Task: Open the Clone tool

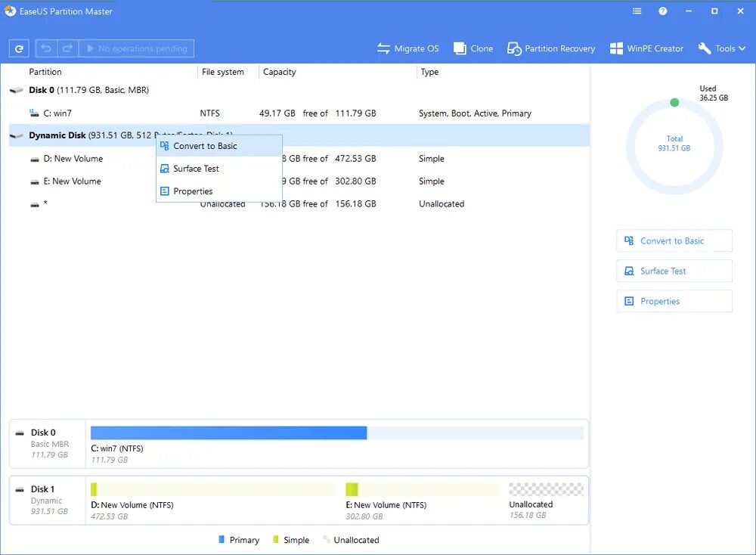Action: pyautogui.click(x=473, y=48)
